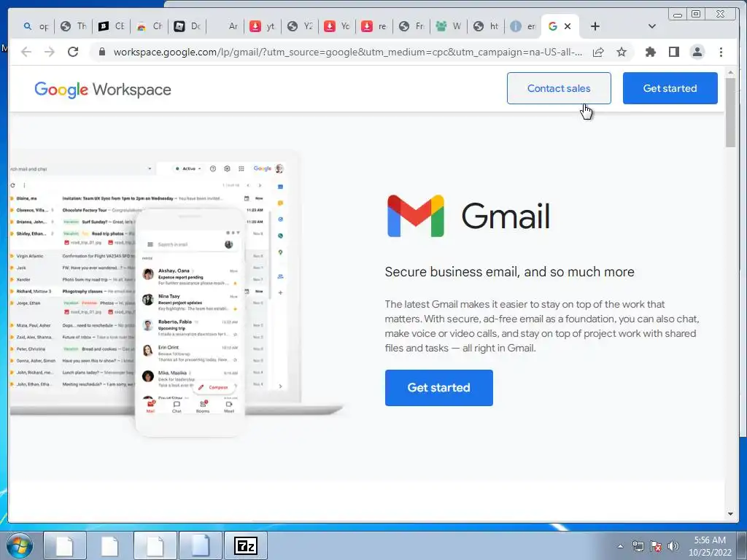The image size is (747, 560).
Task: Switch to the 'Yc' downloader tab
Action: pyautogui.click(x=337, y=26)
